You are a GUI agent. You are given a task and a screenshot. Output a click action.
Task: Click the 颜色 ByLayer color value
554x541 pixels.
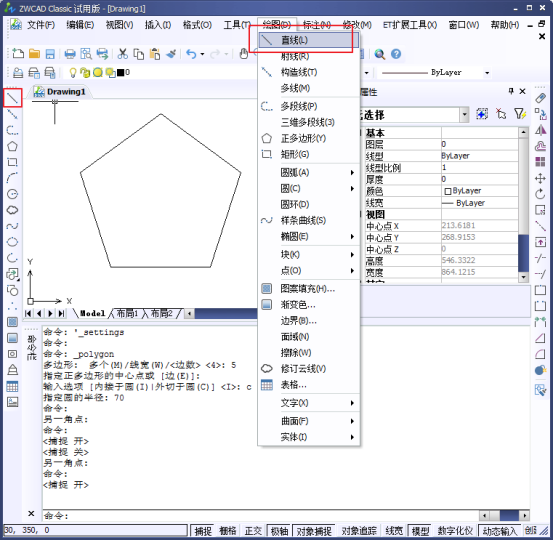479,191
